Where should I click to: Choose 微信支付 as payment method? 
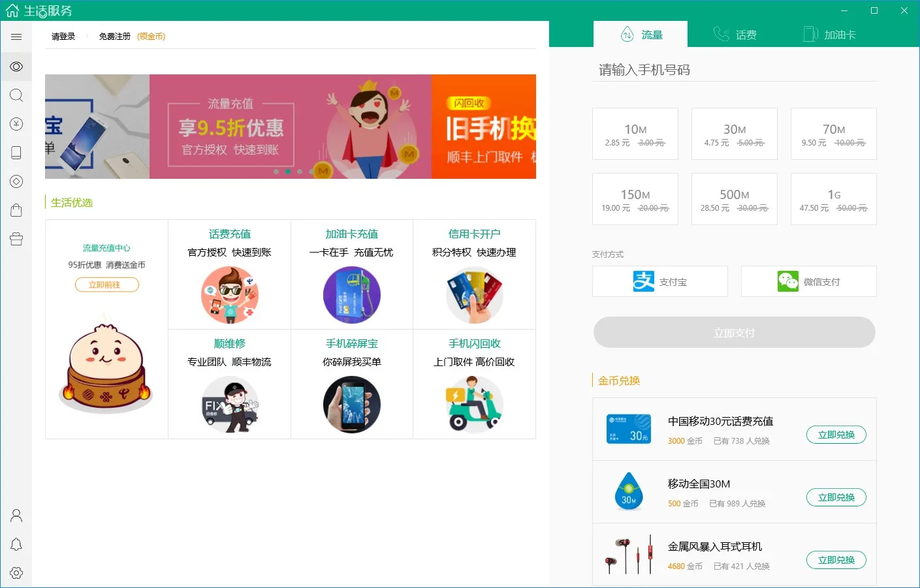tap(809, 281)
